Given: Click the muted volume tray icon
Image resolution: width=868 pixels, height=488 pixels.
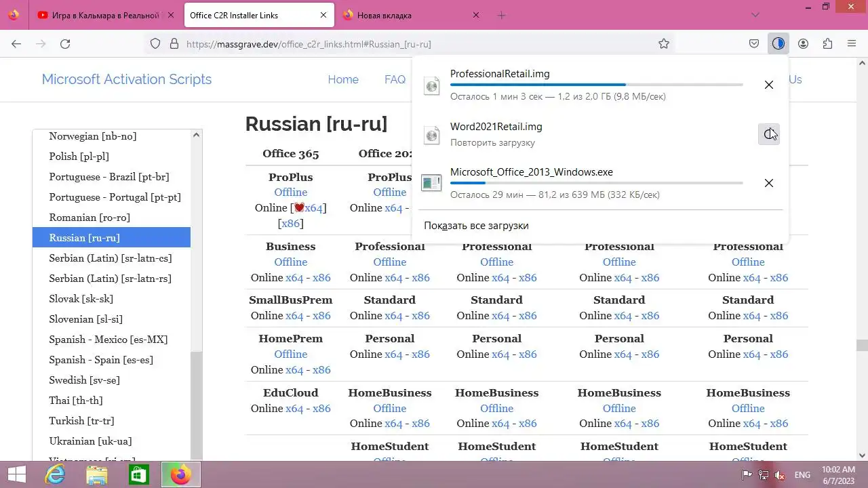Looking at the screenshot, I should [x=780, y=474].
